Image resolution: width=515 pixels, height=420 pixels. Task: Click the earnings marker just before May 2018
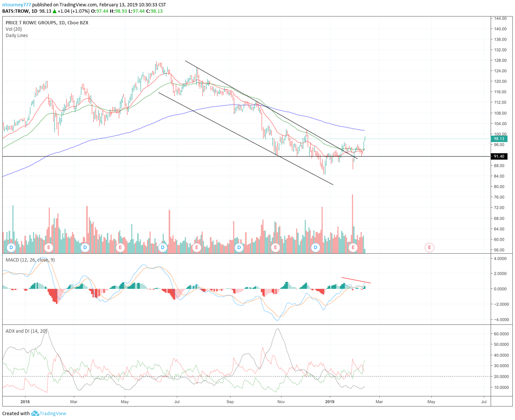coord(120,247)
